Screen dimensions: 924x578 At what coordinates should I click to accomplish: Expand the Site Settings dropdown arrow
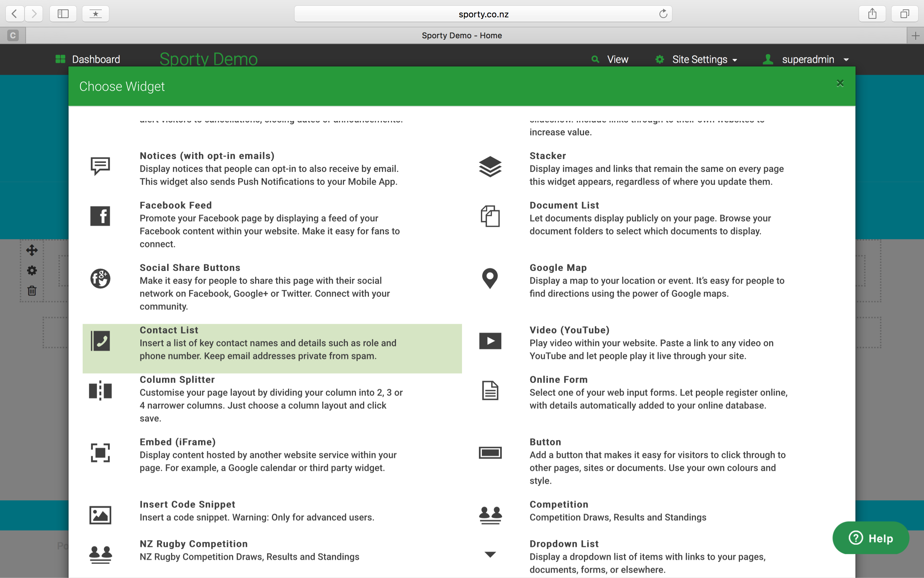(x=735, y=60)
